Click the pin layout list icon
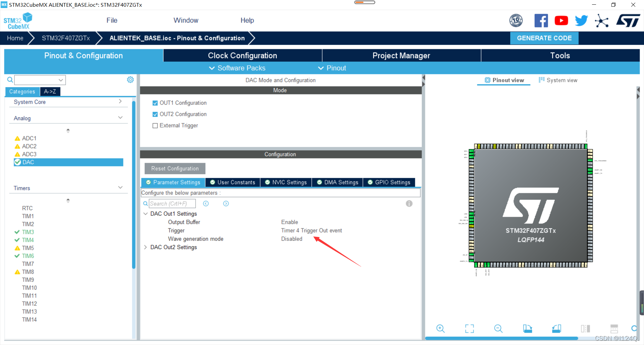The width and height of the screenshot is (644, 345). point(614,329)
